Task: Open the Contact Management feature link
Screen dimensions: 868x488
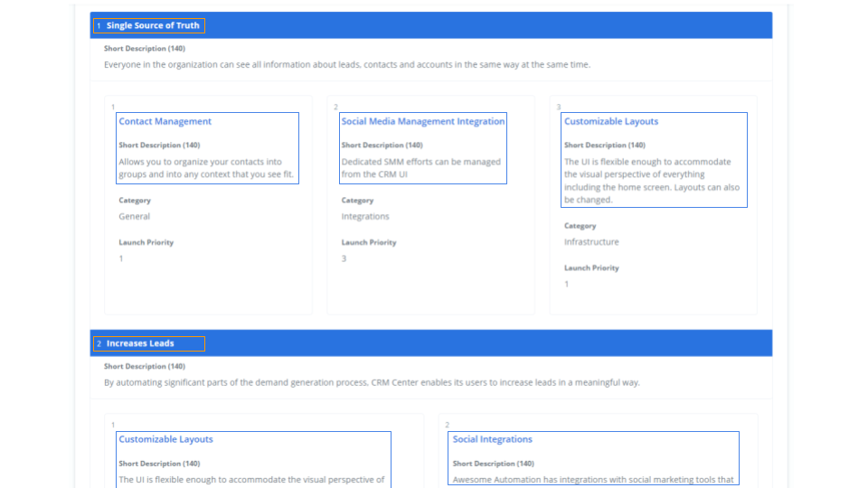Action: 165,121
